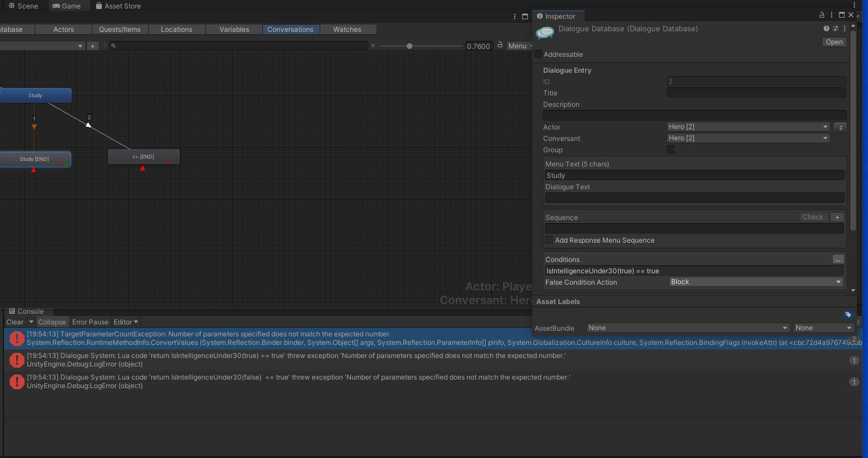Image resolution: width=868 pixels, height=458 pixels.
Task: Enable the Addressable checkbox
Action: tap(538, 54)
